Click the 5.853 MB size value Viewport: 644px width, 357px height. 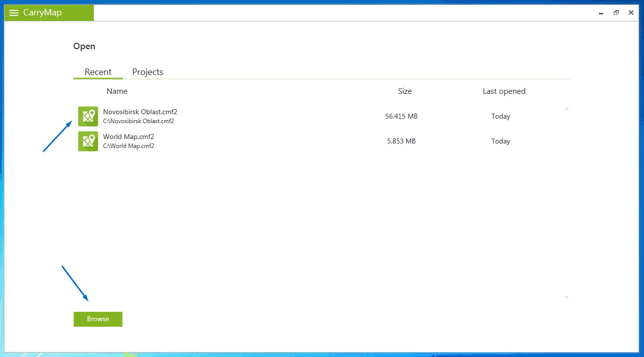point(401,141)
